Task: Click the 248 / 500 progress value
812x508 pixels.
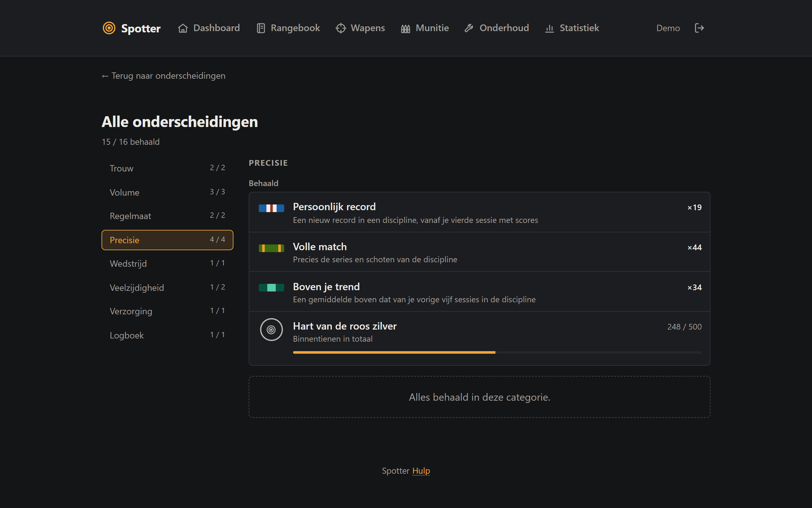Action: [684, 327]
